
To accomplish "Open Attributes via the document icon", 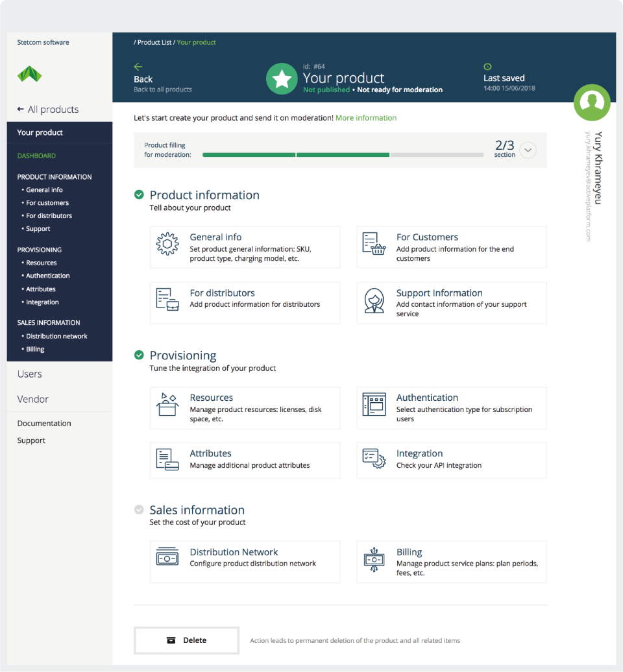I will (x=167, y=461).
